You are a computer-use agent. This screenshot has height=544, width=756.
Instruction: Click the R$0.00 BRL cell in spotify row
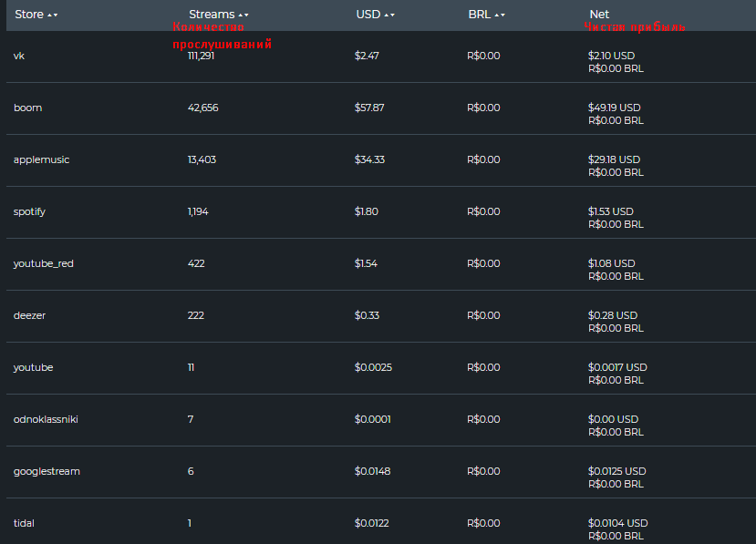click(483, 212)
